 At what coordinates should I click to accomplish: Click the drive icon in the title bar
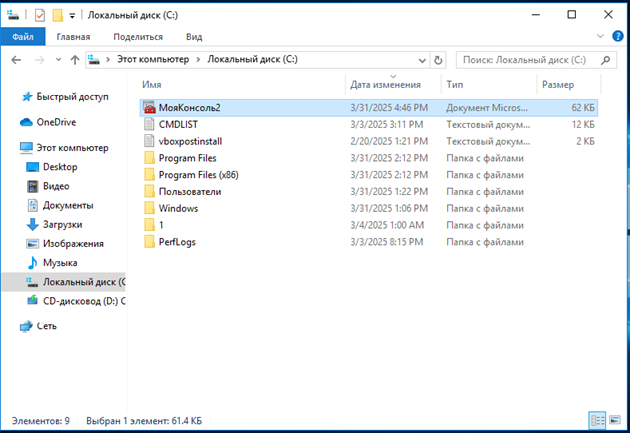(x=13, y=15)
